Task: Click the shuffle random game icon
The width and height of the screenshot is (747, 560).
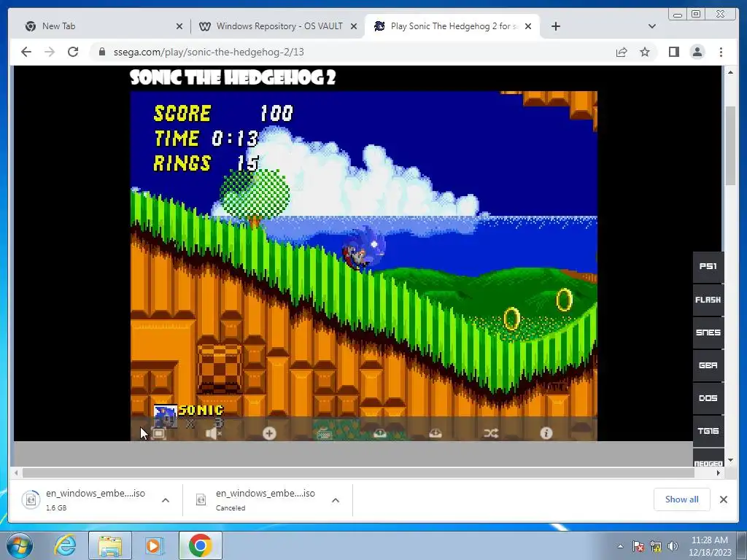Action: point(491,433)
